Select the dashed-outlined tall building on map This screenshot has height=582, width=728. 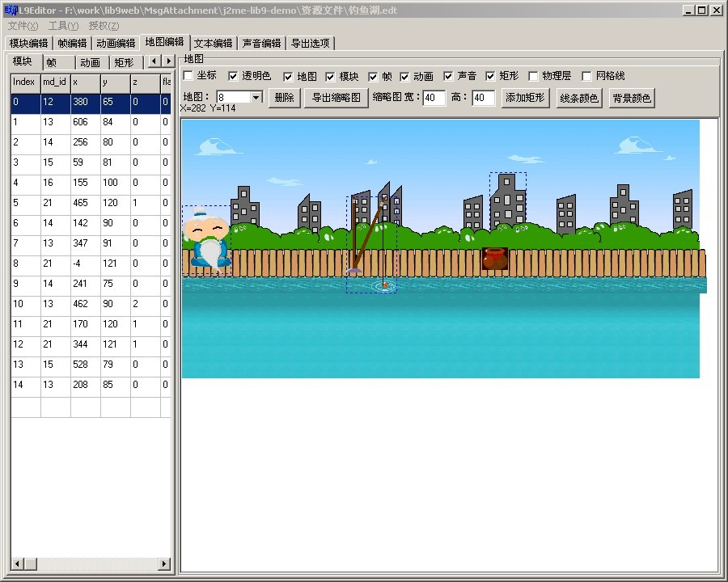click(x=507, y=202)
